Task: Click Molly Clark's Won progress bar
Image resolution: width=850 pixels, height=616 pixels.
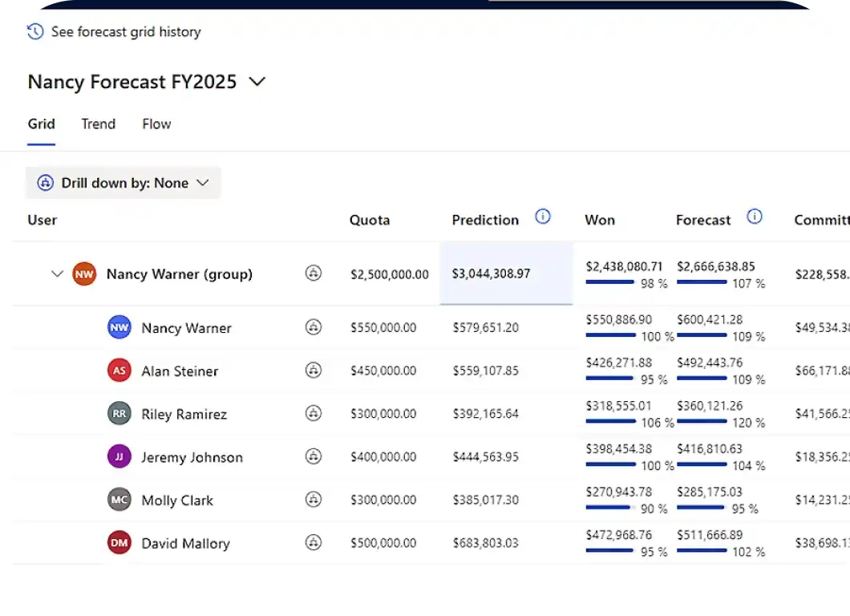Action: (x=610, y=508)
